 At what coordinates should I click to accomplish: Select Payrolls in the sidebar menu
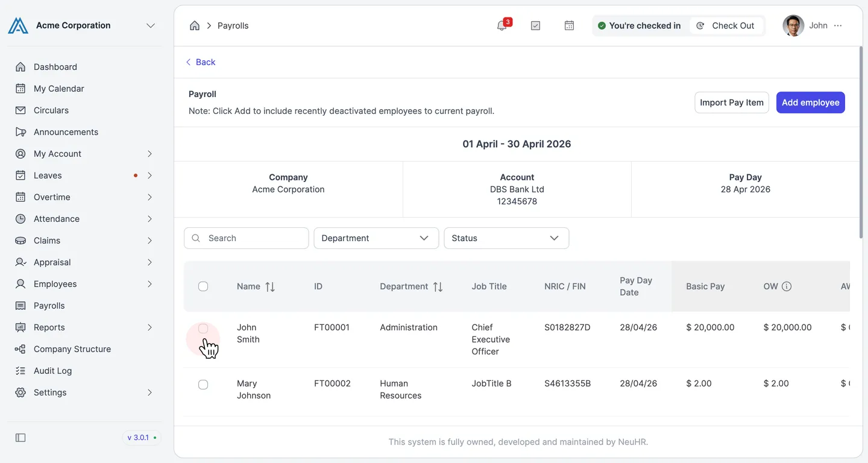click(x=49, y=306)
